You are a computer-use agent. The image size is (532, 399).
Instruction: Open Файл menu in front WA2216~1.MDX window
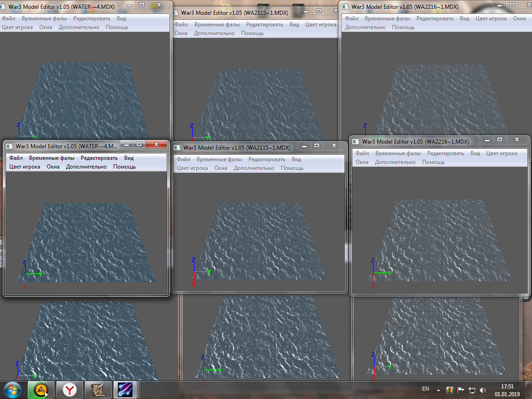click(x=363, y=153)
